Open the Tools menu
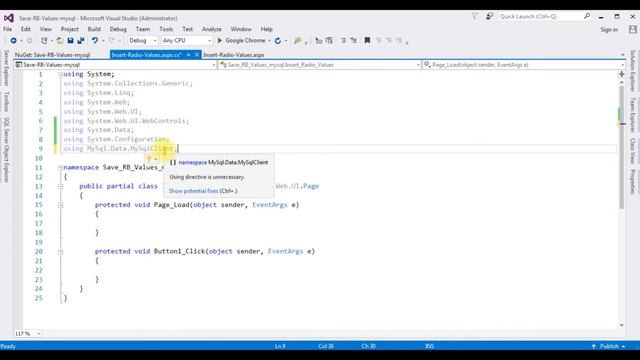Viewport: 640px width, 360px height. (166, 29)
